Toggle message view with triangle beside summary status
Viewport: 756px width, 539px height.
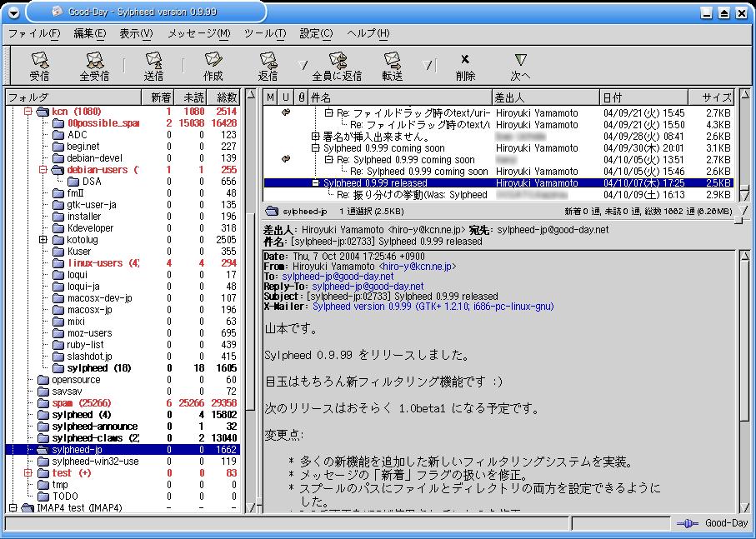point(744,211)
